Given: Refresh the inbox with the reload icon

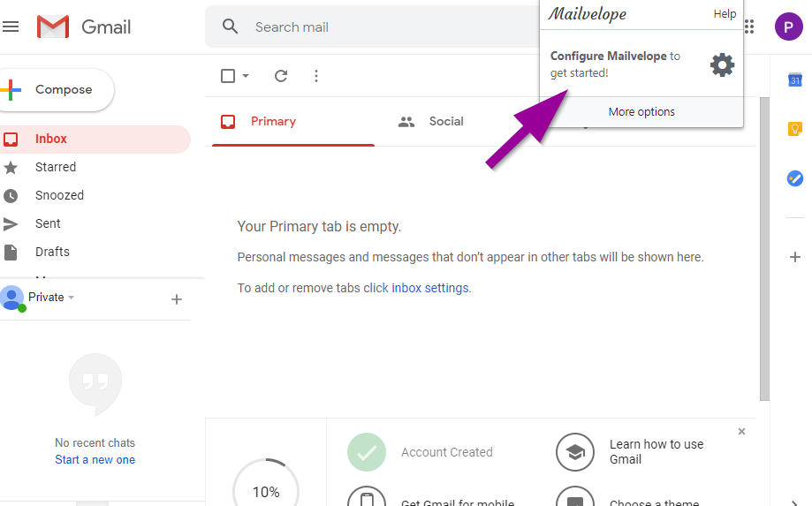Looking at the screenshot, I should [281, 76].
